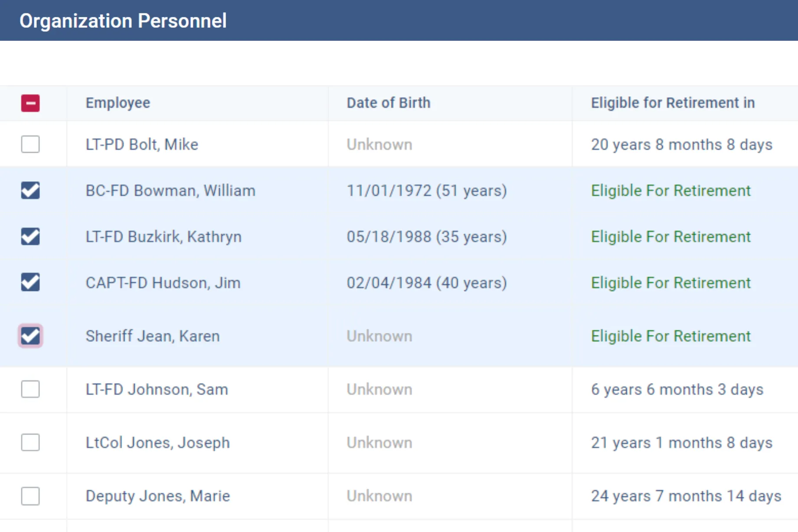
Task: Deselect the Buzkirk, Kathryn checkbox
Action: point(30,237)
